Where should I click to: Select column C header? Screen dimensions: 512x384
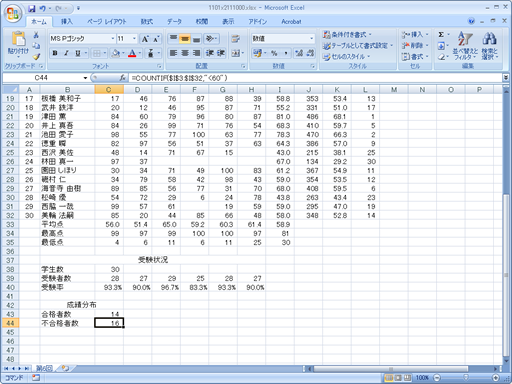click(109, 89)
